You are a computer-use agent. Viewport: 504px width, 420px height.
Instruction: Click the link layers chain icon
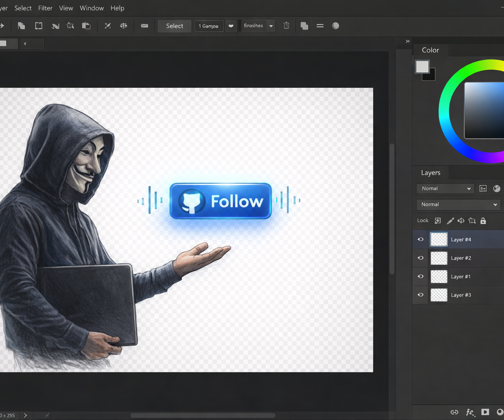(454, 412)
